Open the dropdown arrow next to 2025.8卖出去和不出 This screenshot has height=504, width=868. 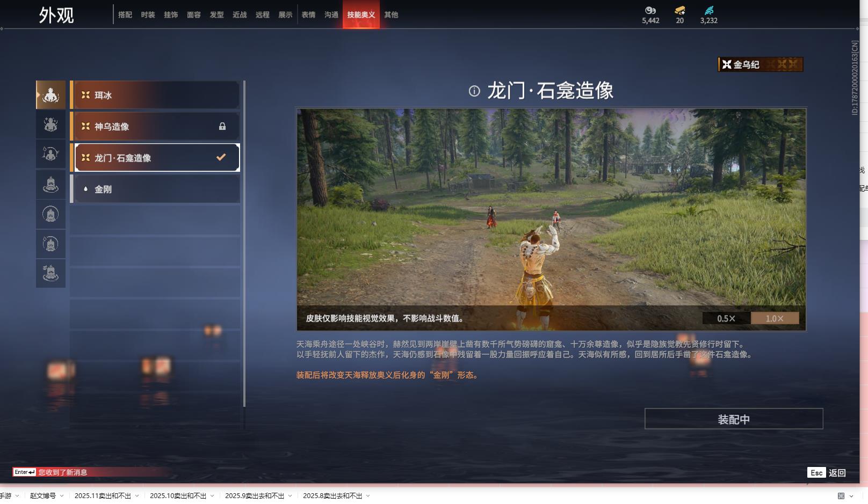[x=368, y=496]
